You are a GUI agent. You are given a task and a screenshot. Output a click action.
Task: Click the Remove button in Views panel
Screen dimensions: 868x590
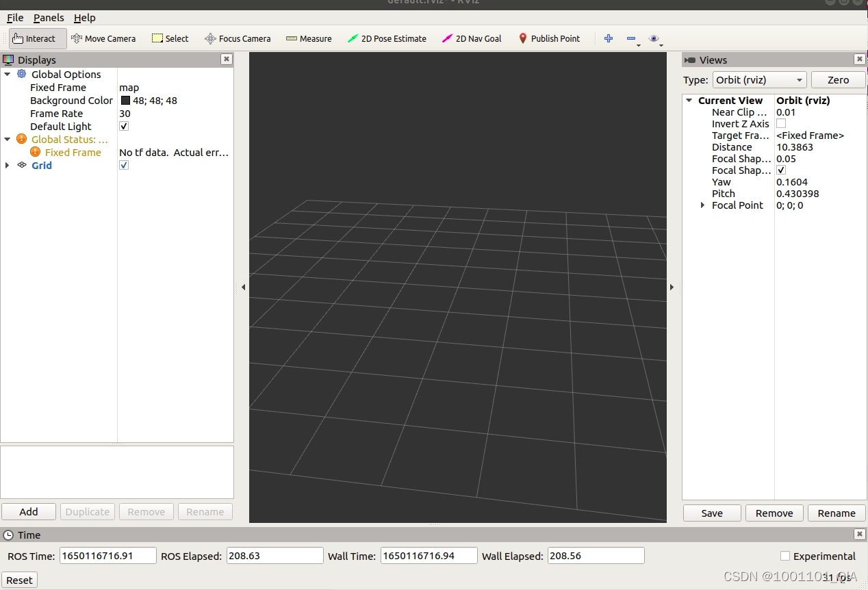774,513
